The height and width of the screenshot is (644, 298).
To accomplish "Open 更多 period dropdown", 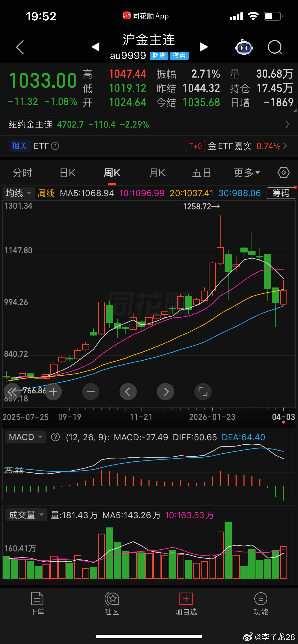I will [x=247, y=173].
